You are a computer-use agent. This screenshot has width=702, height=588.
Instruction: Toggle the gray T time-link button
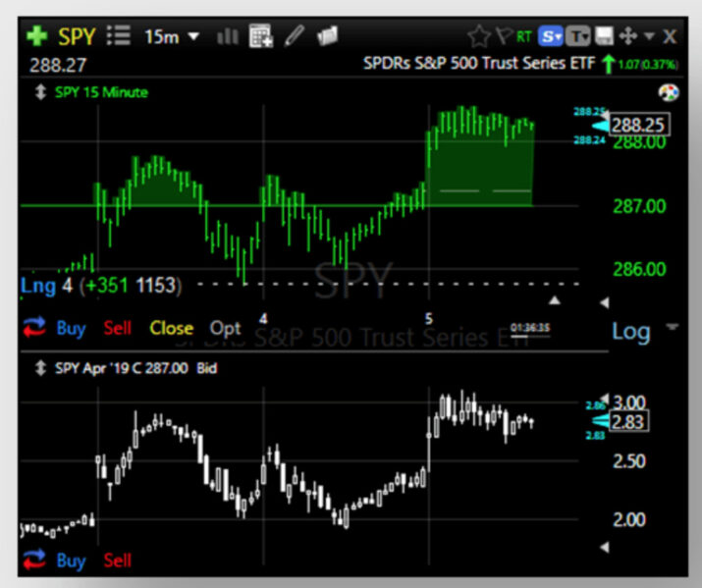coord(578,36)
